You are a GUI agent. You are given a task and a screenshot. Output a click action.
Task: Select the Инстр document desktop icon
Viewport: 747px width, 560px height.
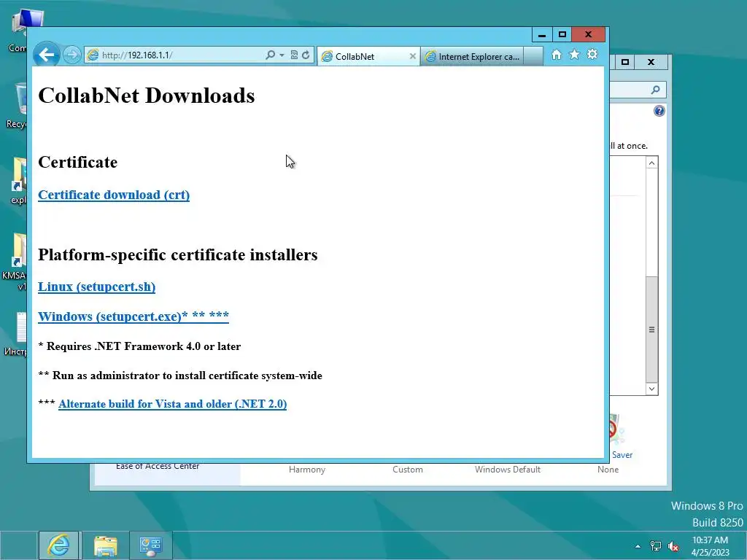coord(16,334)
